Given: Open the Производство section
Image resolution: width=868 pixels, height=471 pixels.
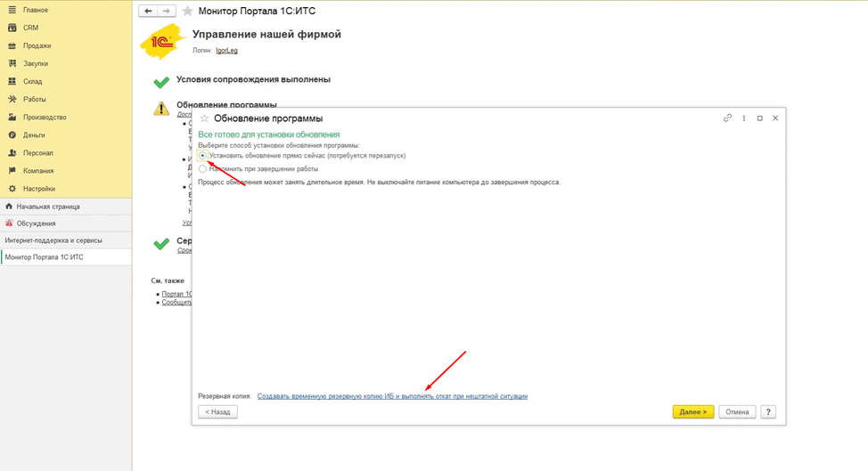Looking at the screenshot, I should point(45,118).
